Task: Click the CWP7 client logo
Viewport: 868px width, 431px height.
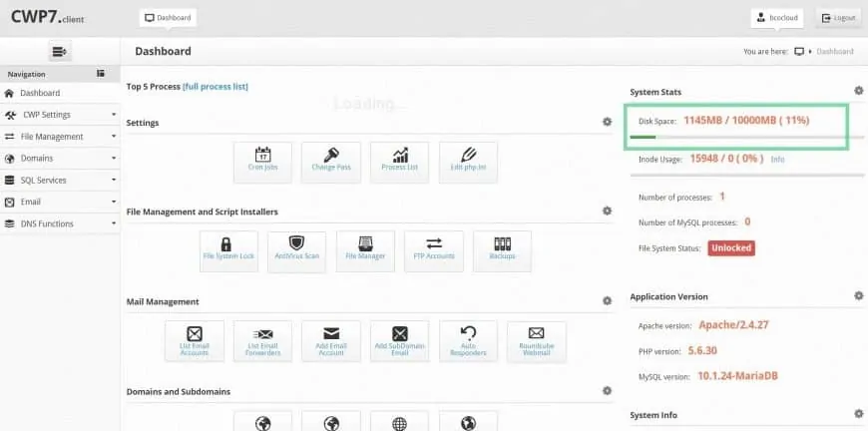Action: tap(48, 17)
